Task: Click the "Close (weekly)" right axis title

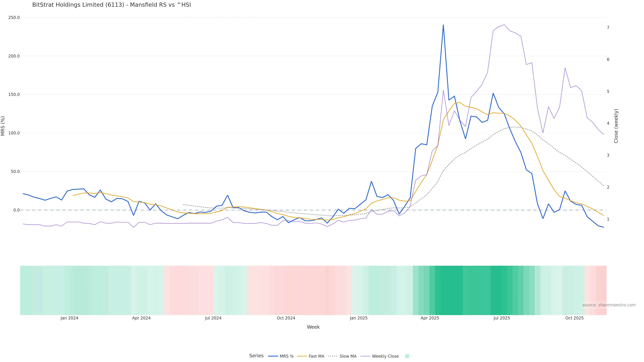Action: 616,126
